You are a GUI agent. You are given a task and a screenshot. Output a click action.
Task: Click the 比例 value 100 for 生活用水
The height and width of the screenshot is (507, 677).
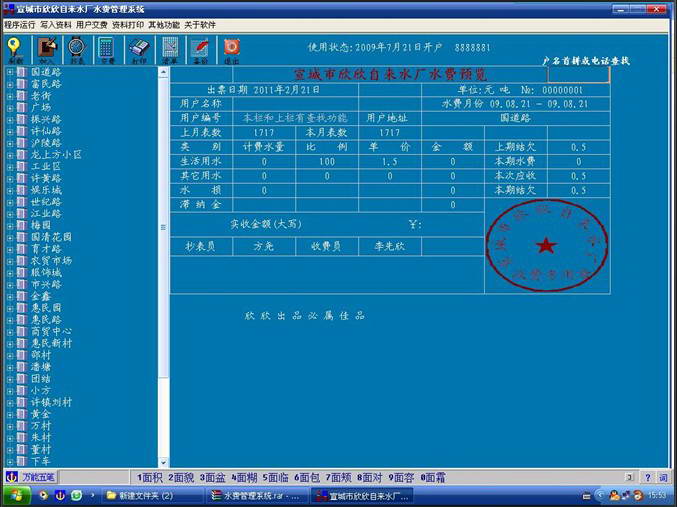pos(327,162)
